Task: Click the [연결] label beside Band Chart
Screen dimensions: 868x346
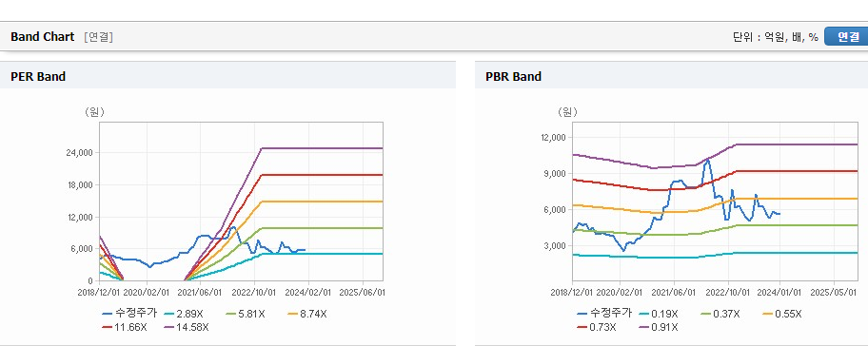Action: tap(99, 37)
